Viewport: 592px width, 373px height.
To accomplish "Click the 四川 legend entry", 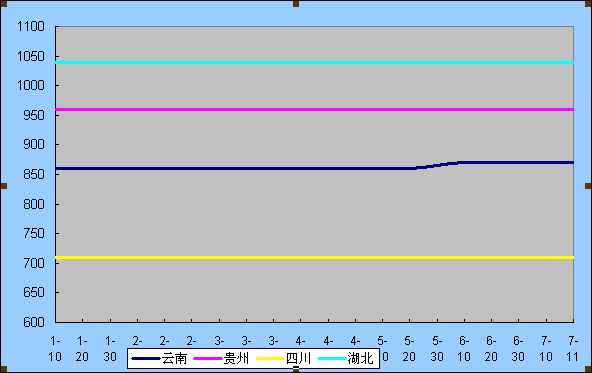I will coord(283,358).
